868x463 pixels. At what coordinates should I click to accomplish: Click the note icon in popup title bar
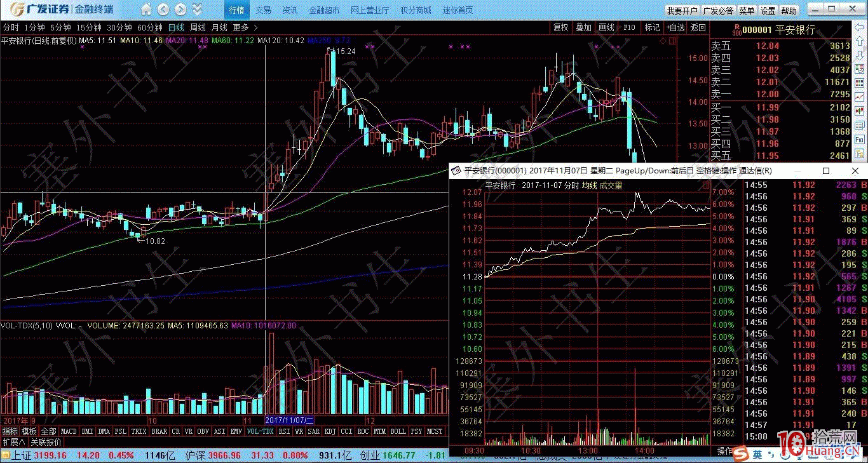[456, 171]
